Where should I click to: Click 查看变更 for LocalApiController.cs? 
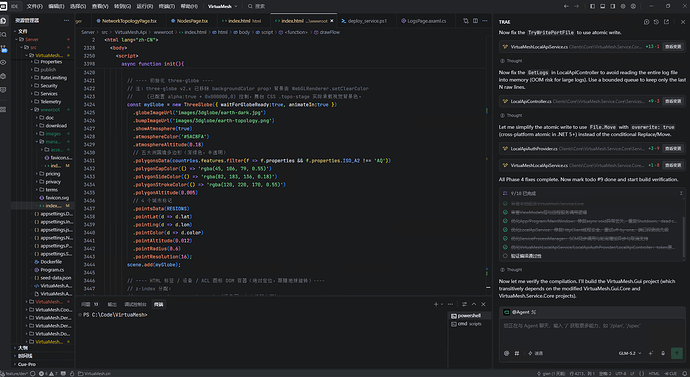click(x=673, y=101)
